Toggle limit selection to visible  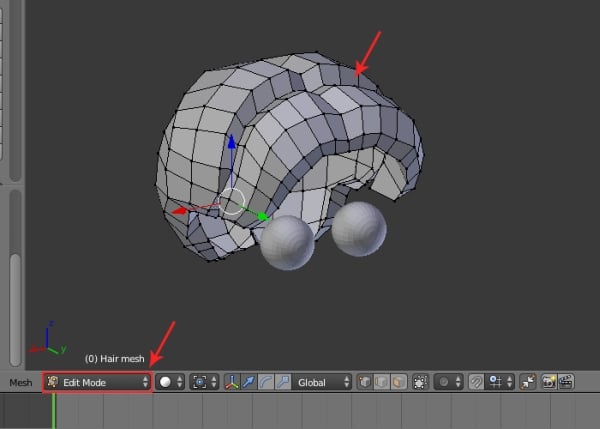[421, 382]
